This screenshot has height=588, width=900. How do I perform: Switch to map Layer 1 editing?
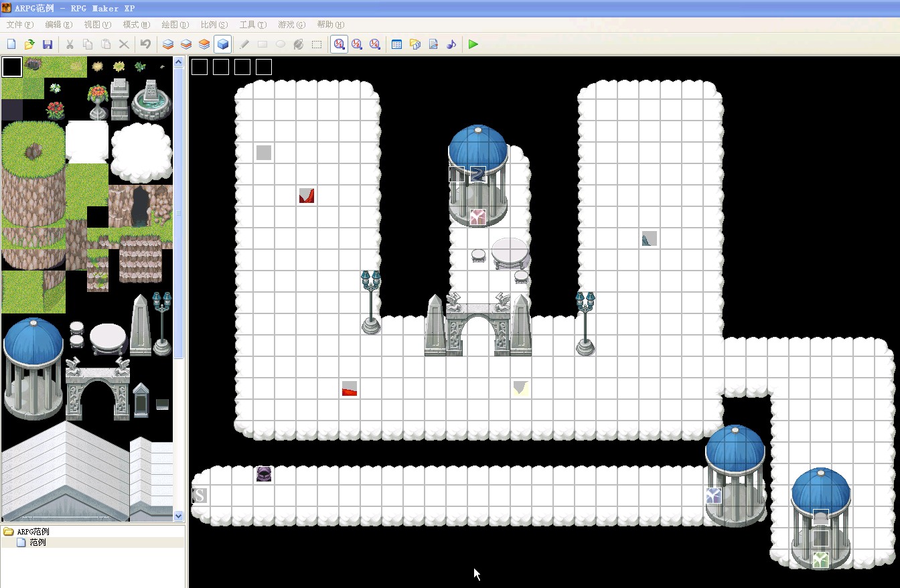coord(168,44)
